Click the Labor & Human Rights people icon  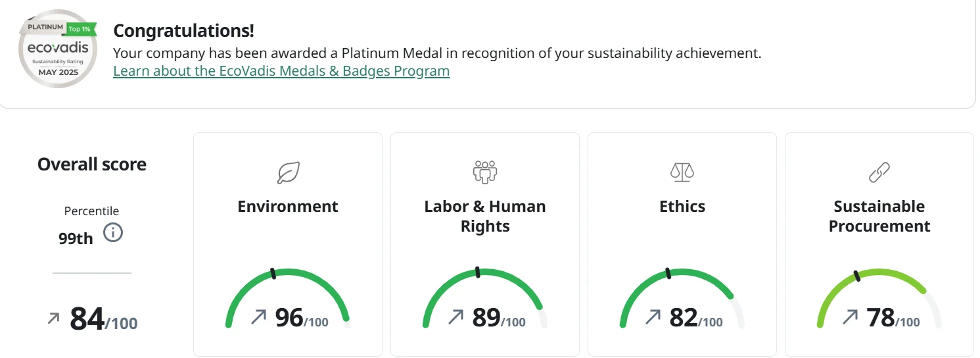(485, 172)
